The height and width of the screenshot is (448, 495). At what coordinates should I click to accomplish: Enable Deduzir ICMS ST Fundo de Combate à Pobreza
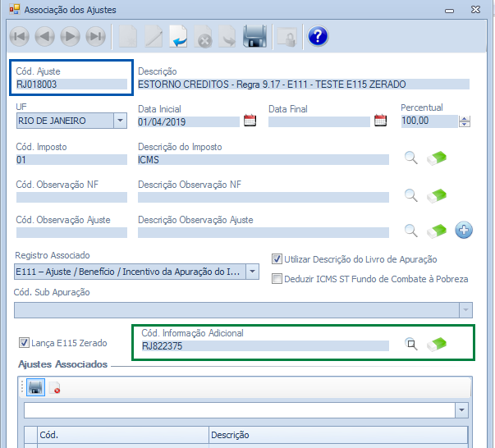pos(277,278)
